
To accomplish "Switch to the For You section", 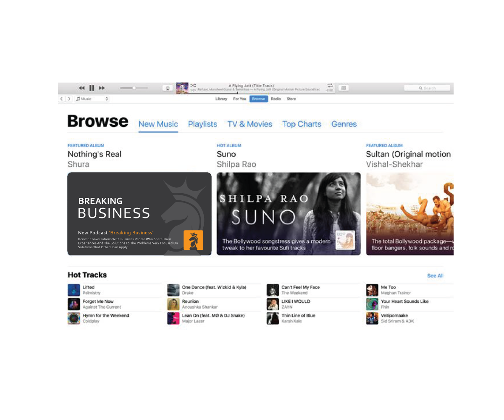I will 239,99.
